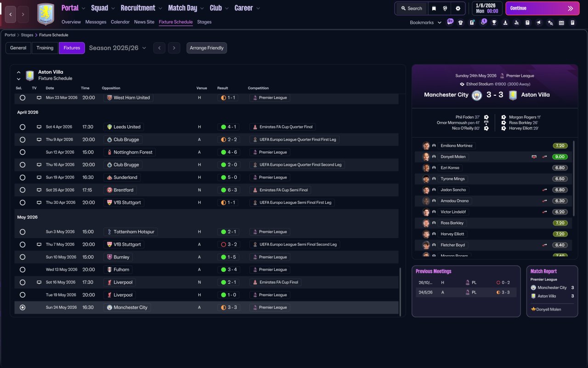Open the megaphone bookmark icon
The height and width of the screenshot is (368, 588).
tap(539, 23)
